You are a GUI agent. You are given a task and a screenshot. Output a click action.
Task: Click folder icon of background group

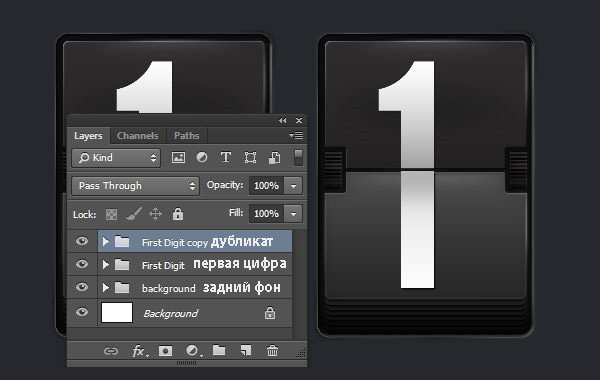[x=122, y=288]
